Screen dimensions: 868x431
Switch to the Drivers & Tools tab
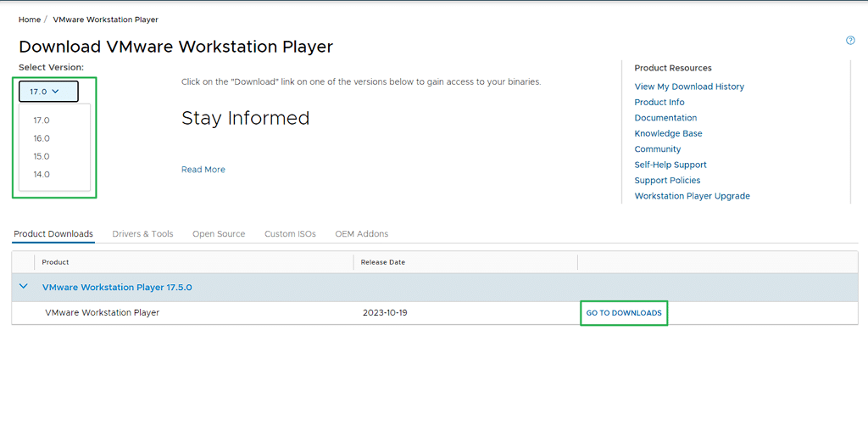coord(142,234)
